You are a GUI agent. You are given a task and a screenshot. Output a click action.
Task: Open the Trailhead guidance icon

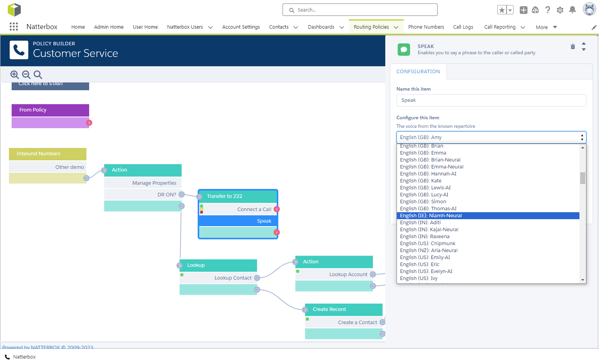click(x=535, y=10)
